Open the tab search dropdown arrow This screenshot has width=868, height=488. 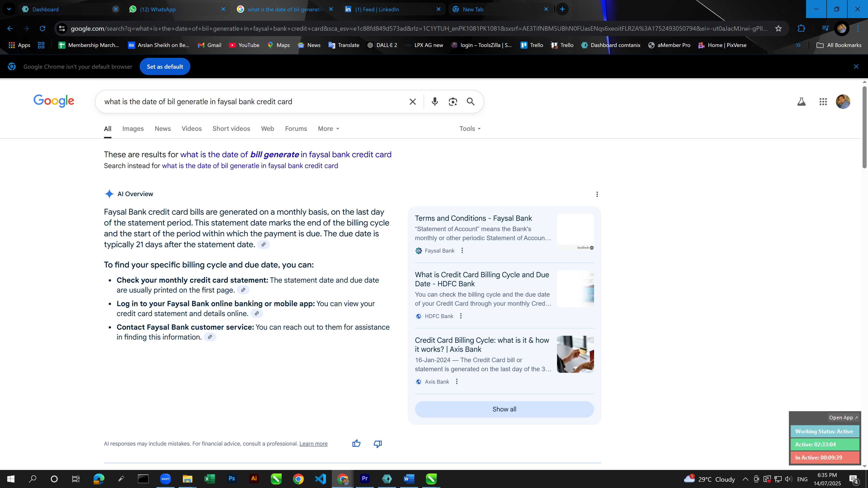pos(9,9)
